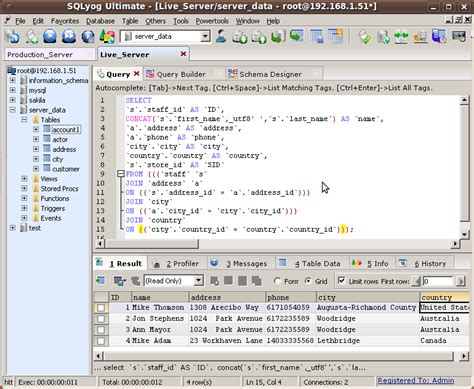The height and width of the screenshot is (389, 474).
Task: Open the User Manager icon
Action: [x=221, y=36]
